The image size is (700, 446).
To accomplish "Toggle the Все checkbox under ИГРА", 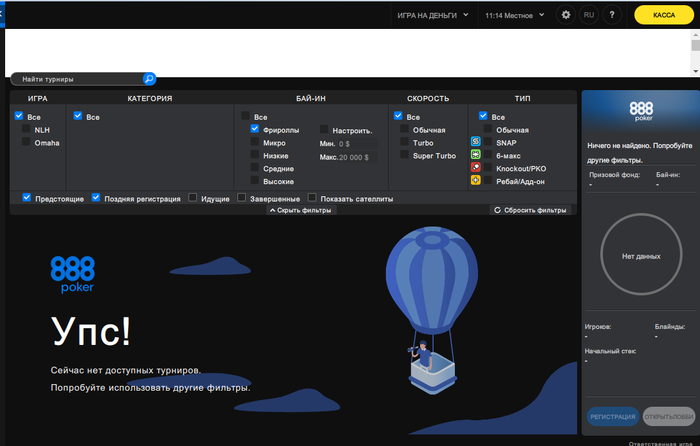I will pos(19,116).
